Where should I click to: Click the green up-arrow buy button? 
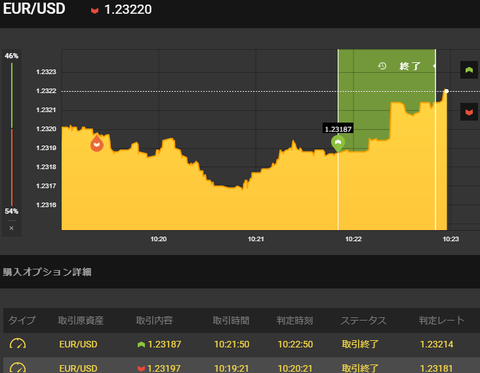(x=469, y=70)
